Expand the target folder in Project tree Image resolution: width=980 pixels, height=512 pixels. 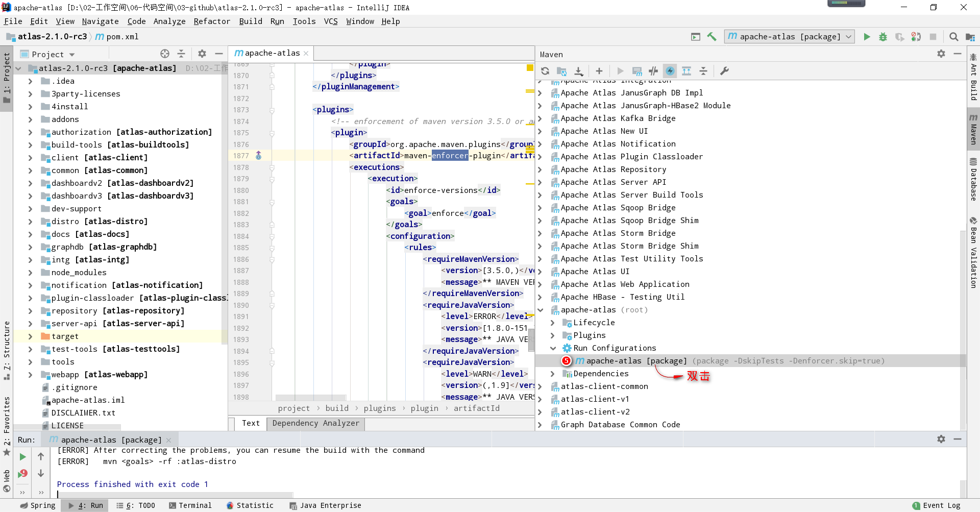point(30,336)
